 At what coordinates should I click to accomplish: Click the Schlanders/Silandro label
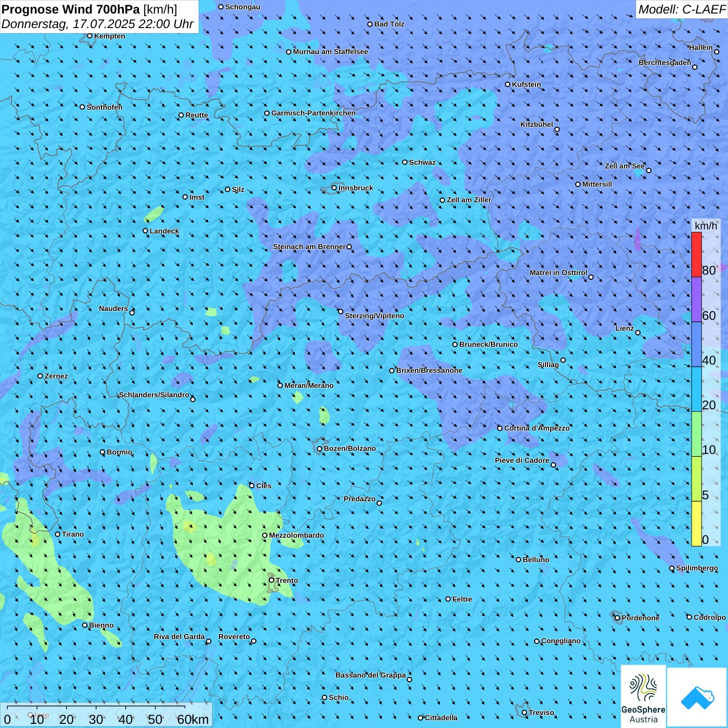pyautogui.click(x=154, y=395)
